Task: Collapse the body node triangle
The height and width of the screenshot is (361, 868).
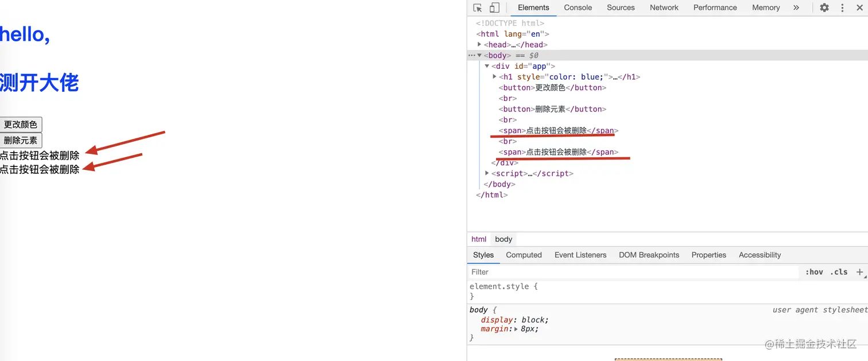Action: 479,55
